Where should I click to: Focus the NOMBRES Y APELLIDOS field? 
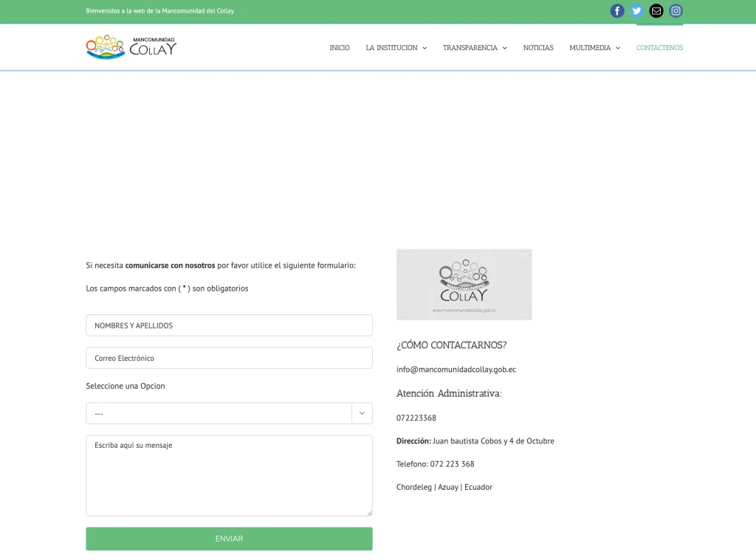(229, 325)
